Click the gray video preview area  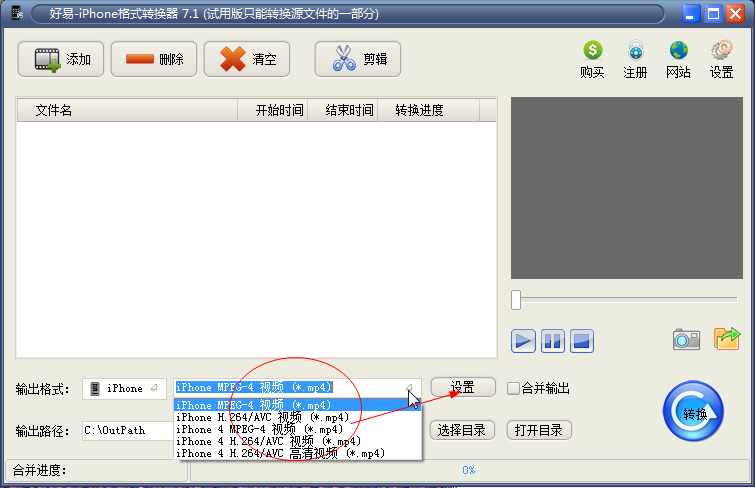pos(627,188)
